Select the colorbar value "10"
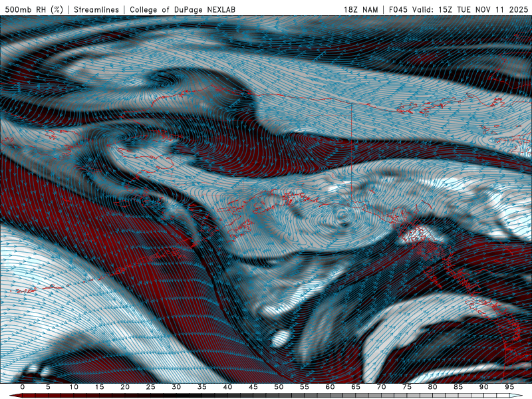This screenshot has width=532, height=399. [x=74, y=387]
